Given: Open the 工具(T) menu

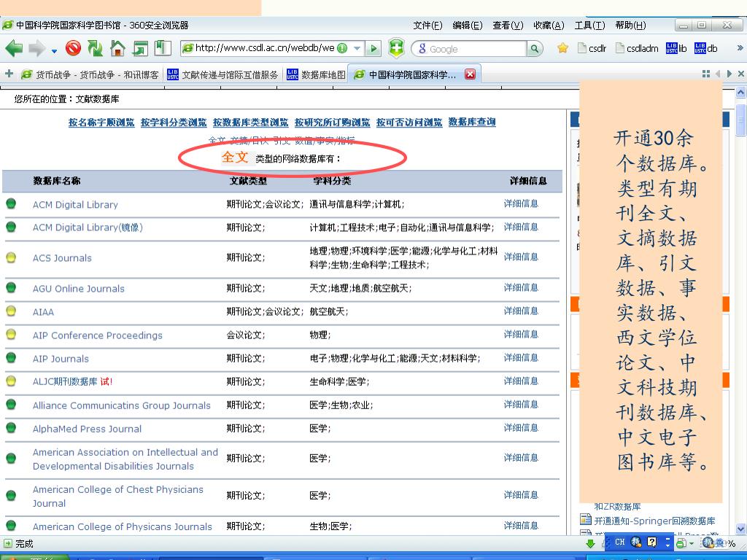Looking at the screenshot, I should (589, 26).
